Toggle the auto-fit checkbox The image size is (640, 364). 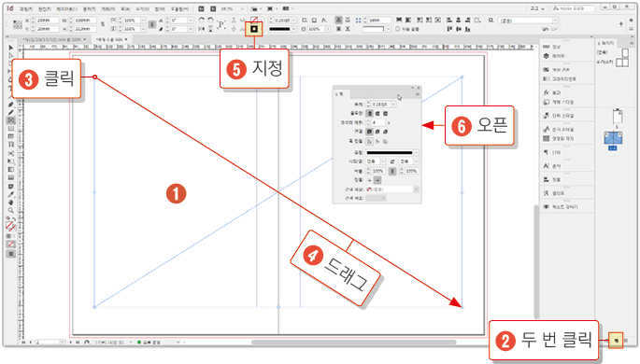[398, 29]
